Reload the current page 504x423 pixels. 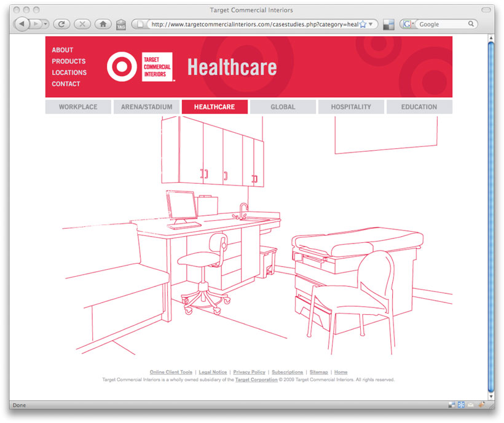61,24
